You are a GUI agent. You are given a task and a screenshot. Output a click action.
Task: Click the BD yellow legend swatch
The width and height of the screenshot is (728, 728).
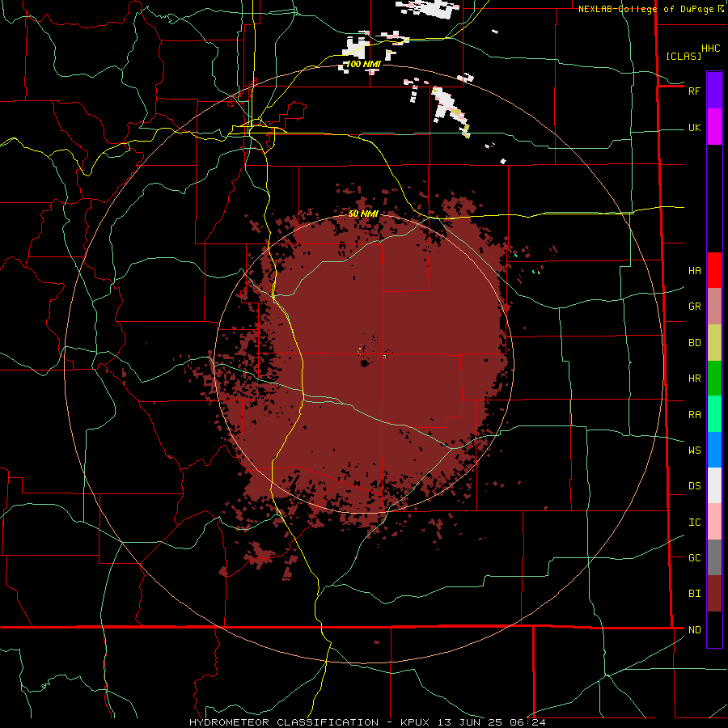tap(714, 342)
